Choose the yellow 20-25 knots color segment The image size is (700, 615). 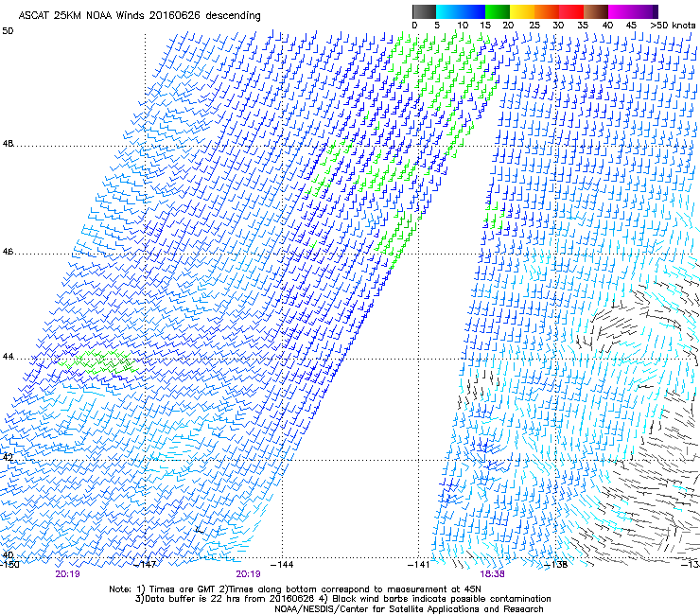click(522, 11)
